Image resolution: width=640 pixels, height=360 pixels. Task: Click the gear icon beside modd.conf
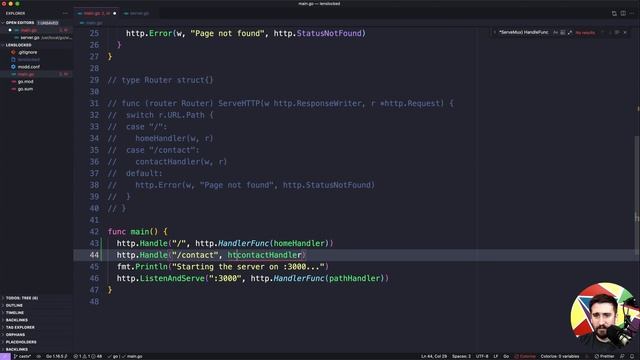(x=13, y=67)
